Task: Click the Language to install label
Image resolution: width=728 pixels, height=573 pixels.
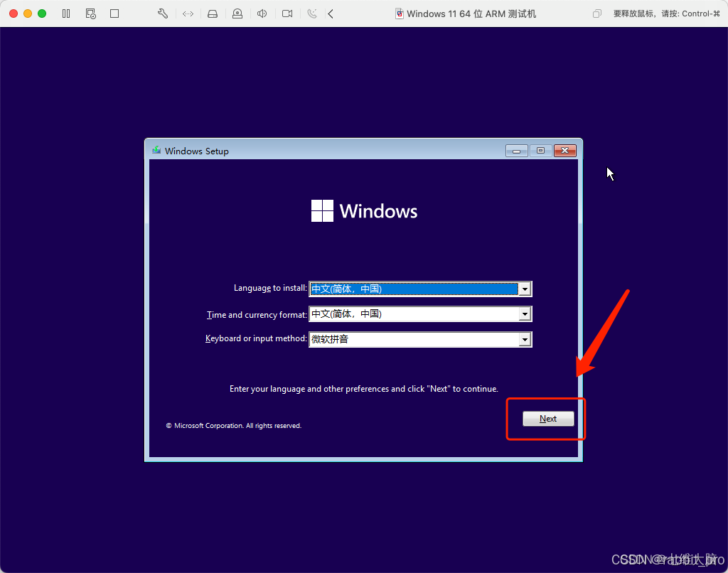Action: [x=270, y=288]
